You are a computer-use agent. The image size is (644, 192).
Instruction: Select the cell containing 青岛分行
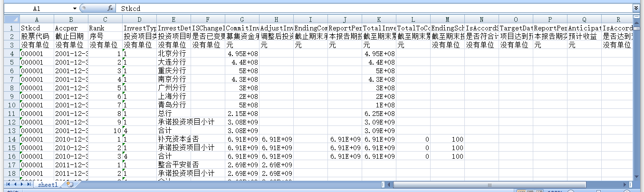tap(173, 105)
